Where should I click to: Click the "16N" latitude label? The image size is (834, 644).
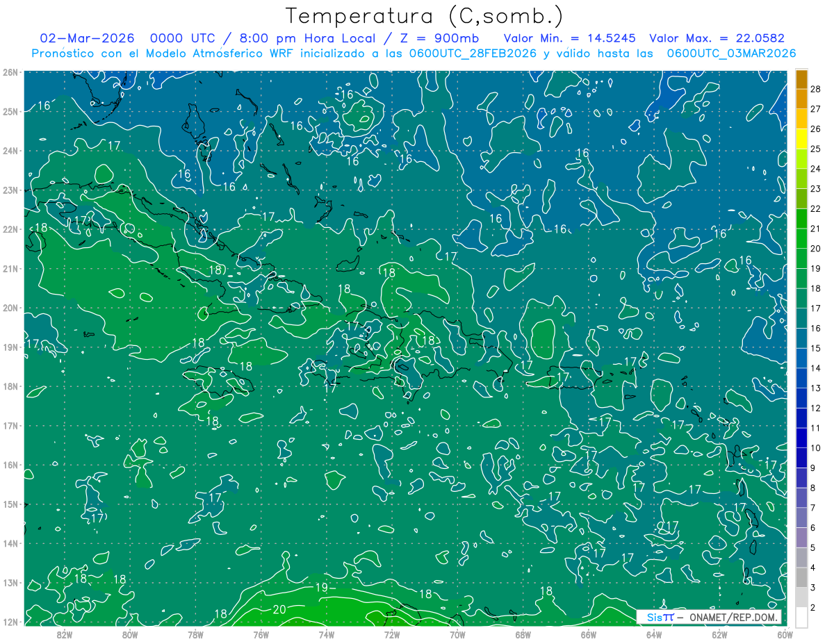10,465
